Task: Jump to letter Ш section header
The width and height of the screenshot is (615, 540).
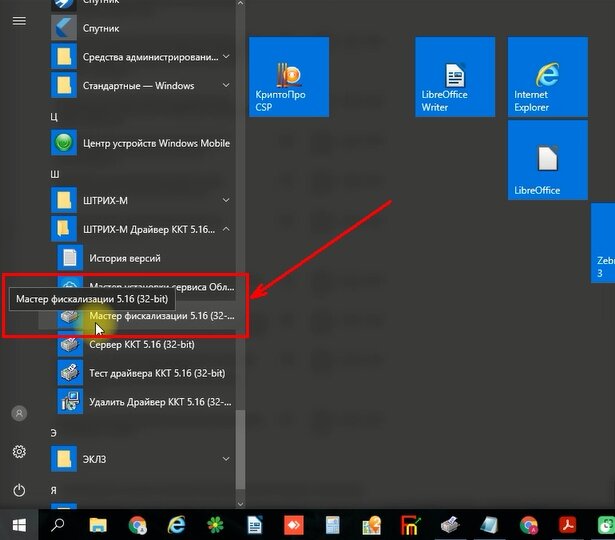Action: pyautogui.click(x=55, y=174)
